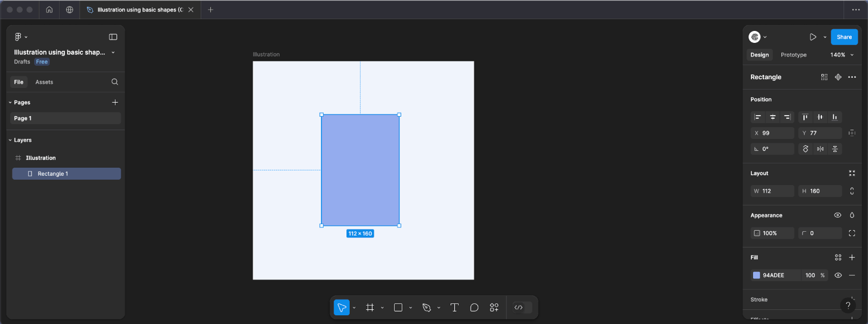Screen dimensions: 868x324
Task: Click the search icon in left panel
Action: 114,82
